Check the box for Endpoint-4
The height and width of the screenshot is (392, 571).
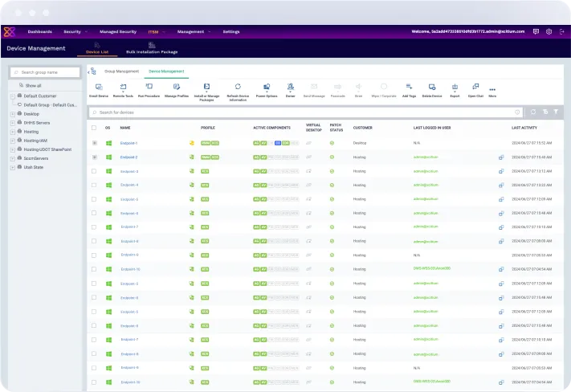click(x=94, y=185)
